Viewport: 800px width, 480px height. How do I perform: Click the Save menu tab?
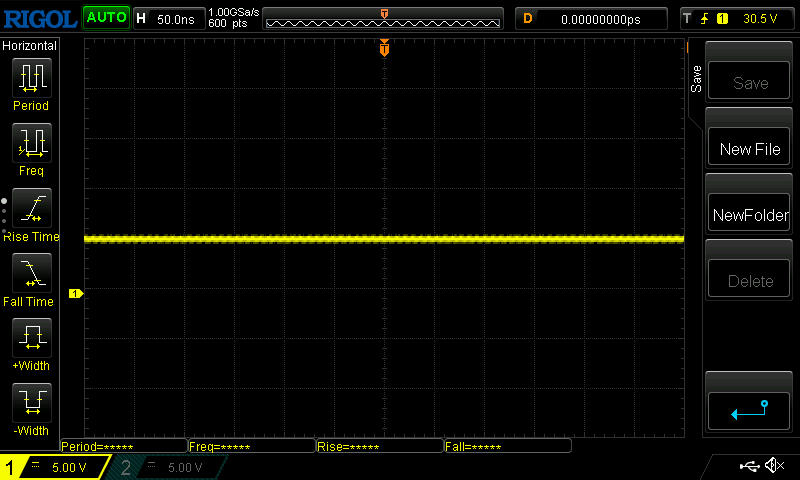pyautogui.click(x=697, y=80)
